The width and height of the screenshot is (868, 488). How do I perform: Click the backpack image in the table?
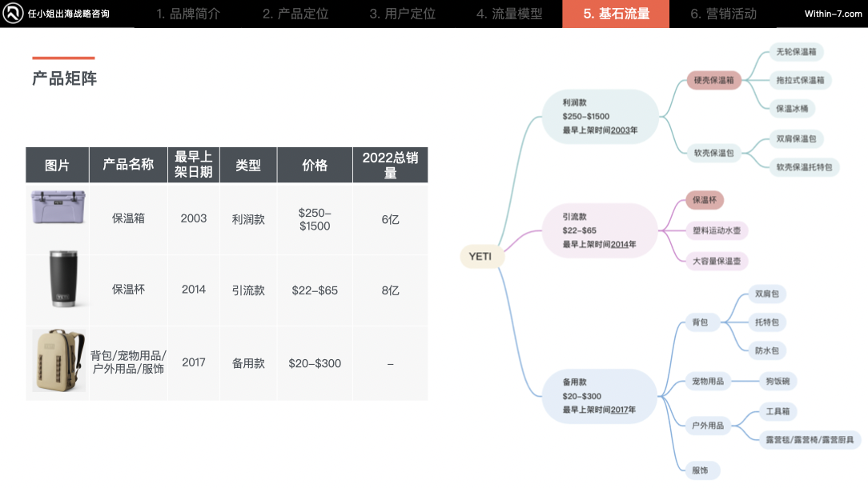point(56,362)
